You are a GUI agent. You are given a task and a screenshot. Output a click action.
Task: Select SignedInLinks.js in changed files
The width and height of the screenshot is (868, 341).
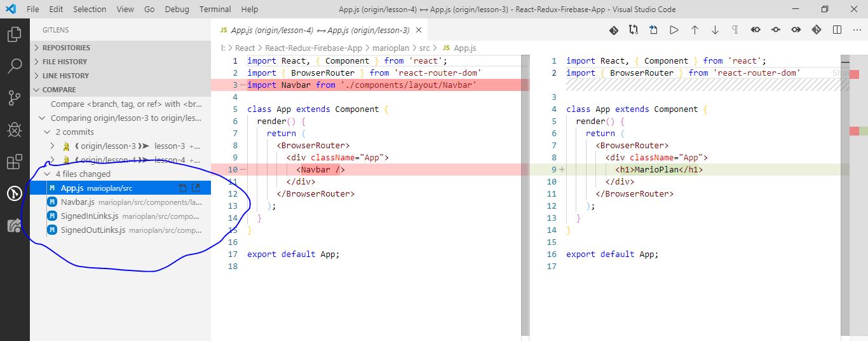point(121,216)
